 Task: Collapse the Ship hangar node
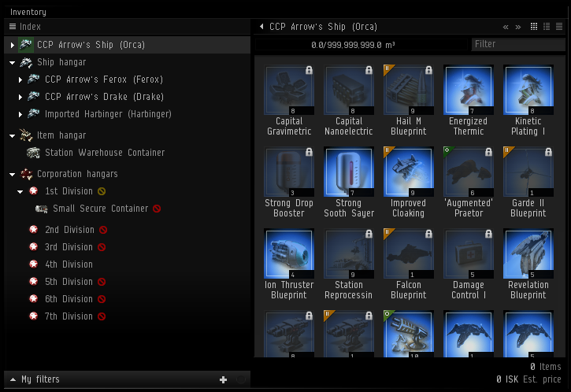coord(13,63)
